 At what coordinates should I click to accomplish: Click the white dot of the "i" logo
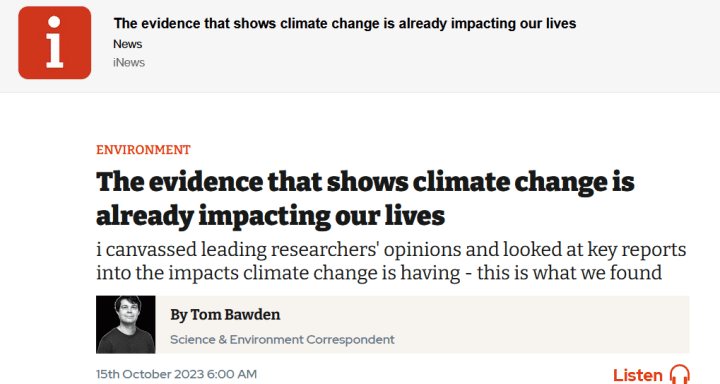[x=54, y=22]
